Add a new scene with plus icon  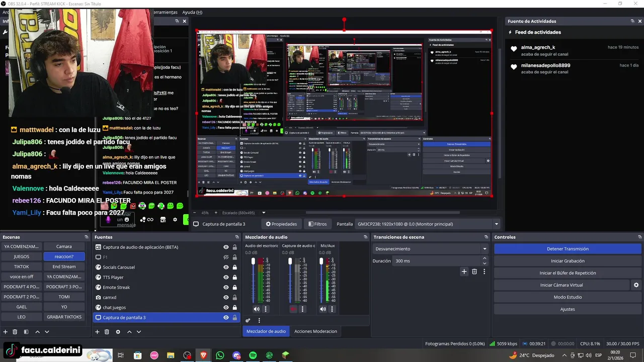pos(6,332)
